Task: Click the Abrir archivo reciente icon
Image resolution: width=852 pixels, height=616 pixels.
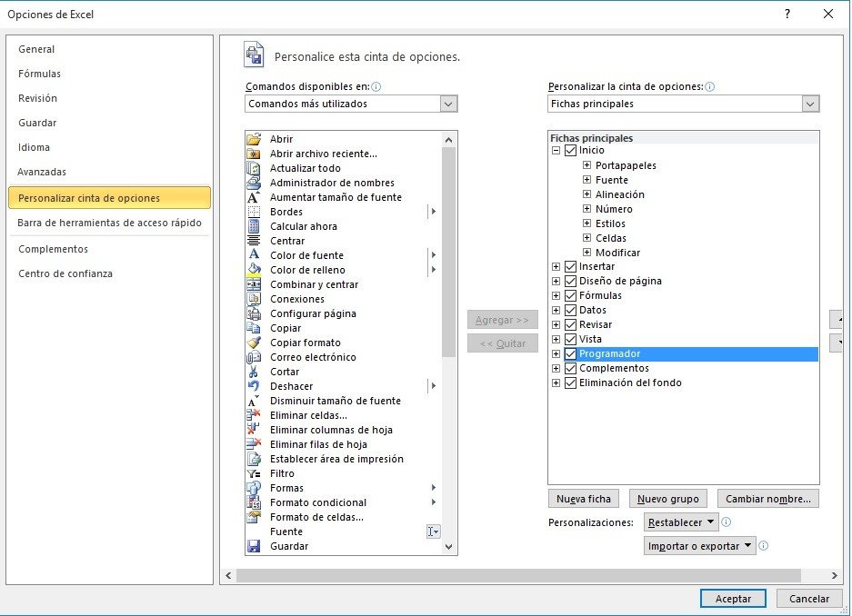Action: (254, 154)
